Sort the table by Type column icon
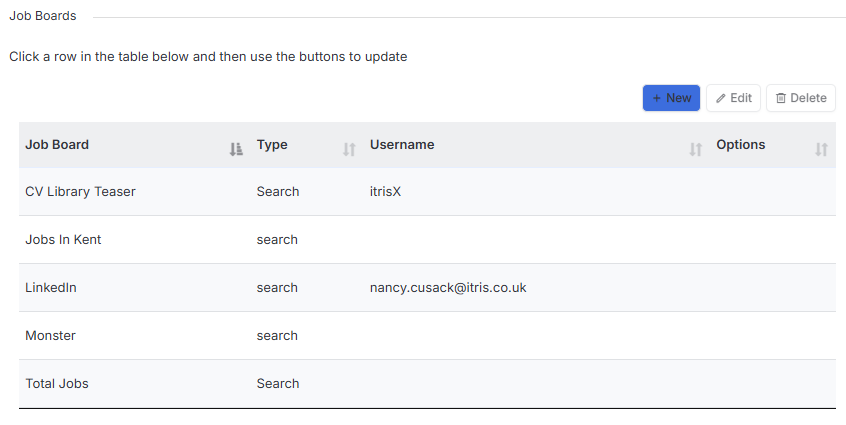 [349, 149]
